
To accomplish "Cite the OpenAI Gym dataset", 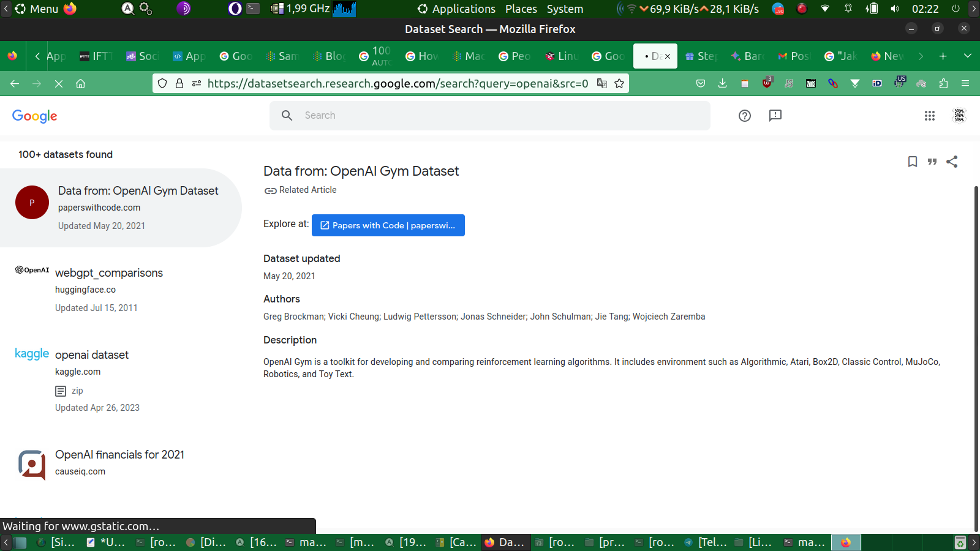I will [x=932, y=162].
